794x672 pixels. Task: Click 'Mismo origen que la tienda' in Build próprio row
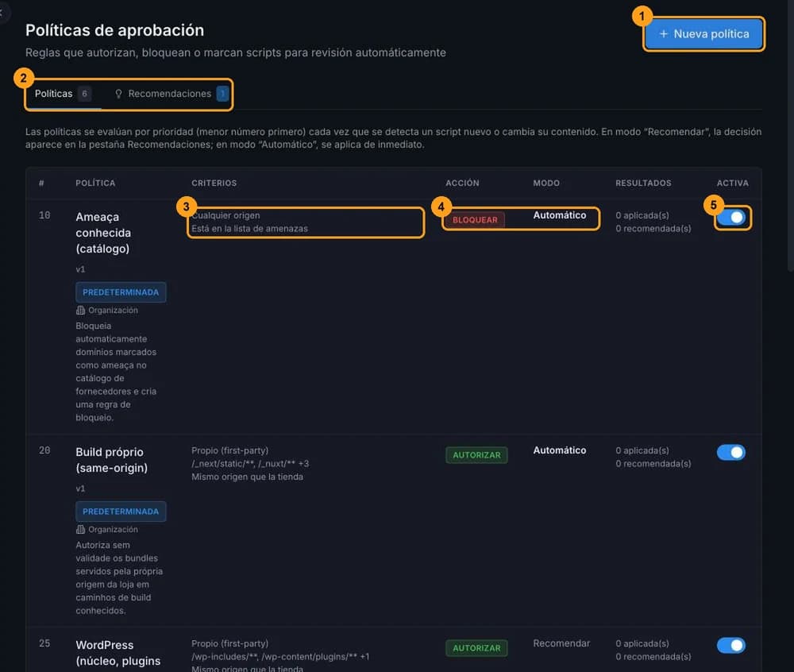247,477
